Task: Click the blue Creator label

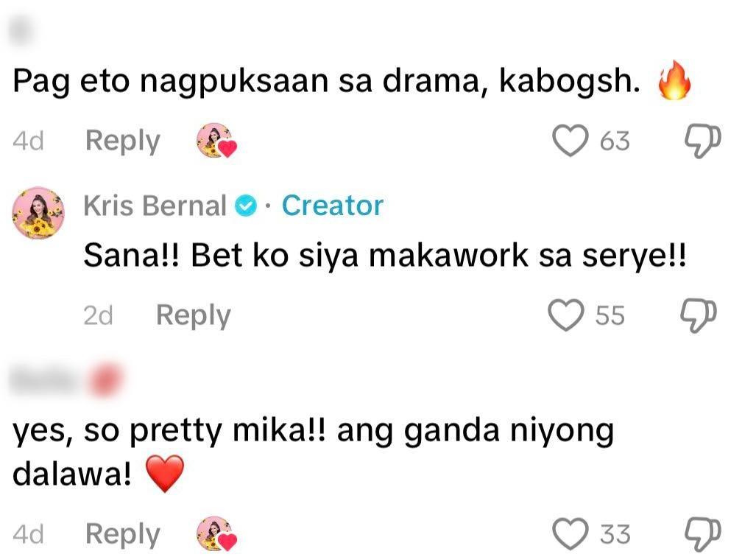Action: [332, 206]
